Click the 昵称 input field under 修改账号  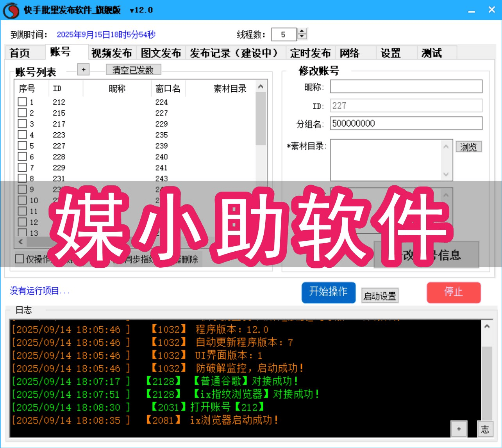tap(406, 87)
